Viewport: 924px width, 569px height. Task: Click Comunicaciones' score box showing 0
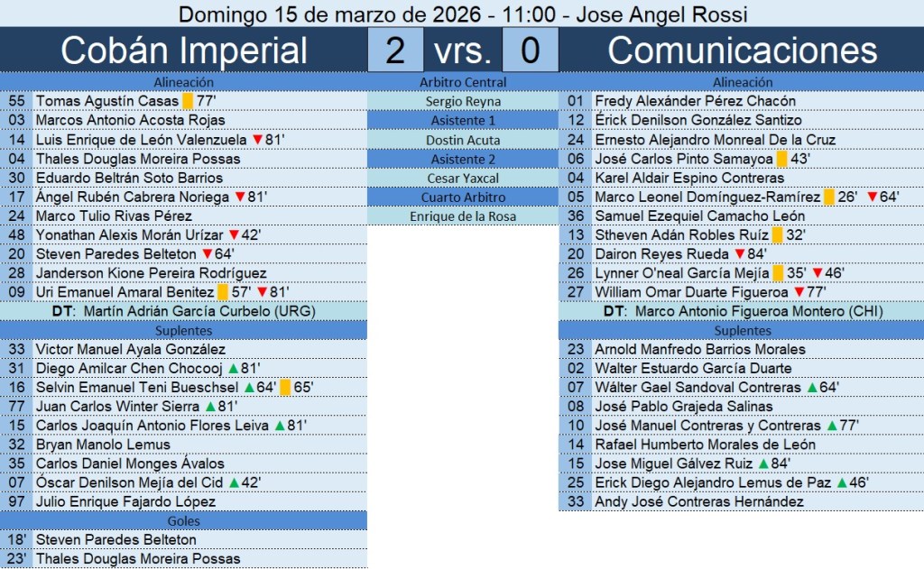click(x=530, y=50)
